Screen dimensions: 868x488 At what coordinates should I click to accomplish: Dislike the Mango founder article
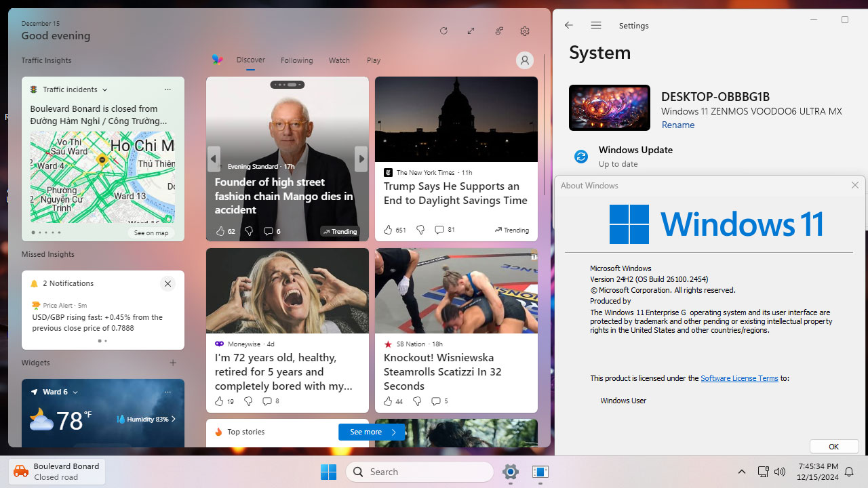[x=249, y=231]
